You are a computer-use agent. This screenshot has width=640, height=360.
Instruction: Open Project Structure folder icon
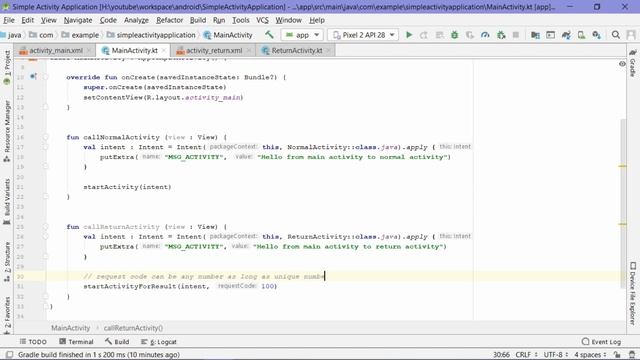click(535, 35)
